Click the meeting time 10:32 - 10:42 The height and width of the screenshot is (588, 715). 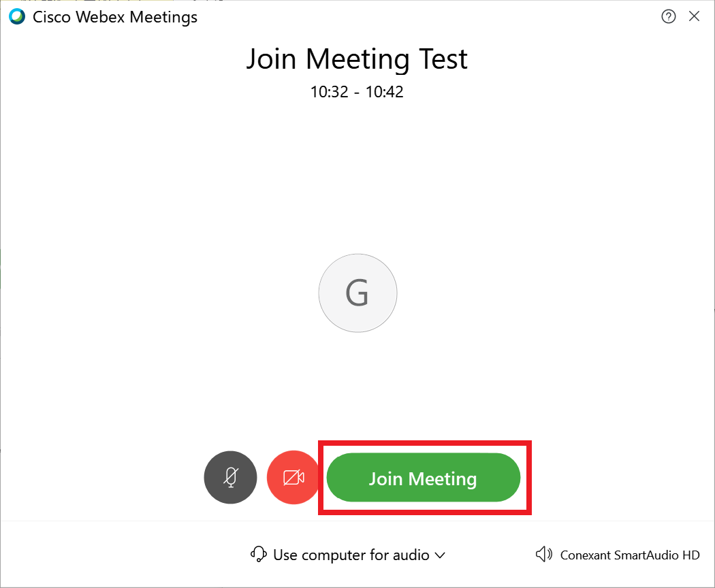point(357,92)
